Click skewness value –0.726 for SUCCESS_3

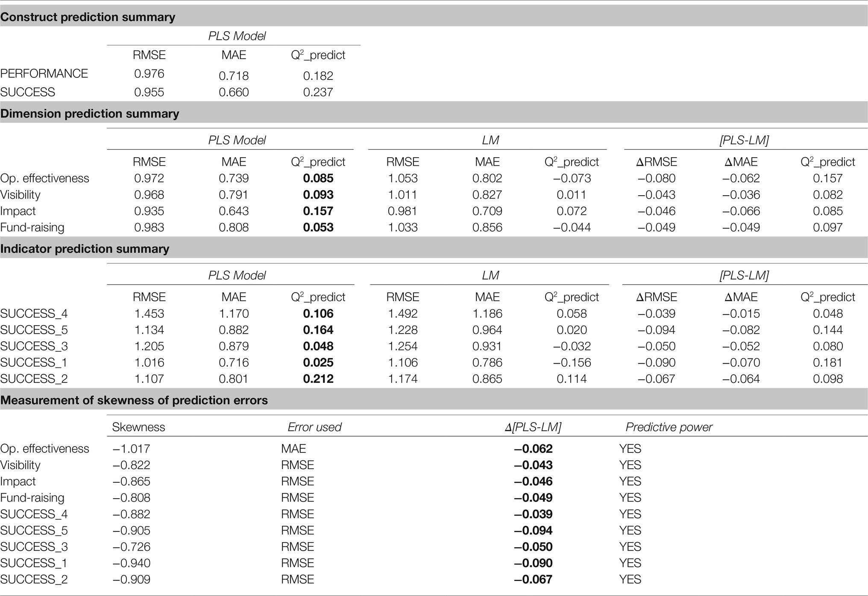click(131, 546)
